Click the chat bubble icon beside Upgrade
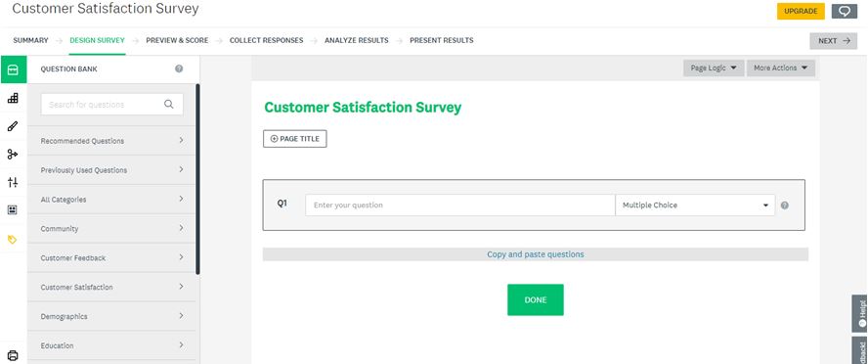 (845, 11)
